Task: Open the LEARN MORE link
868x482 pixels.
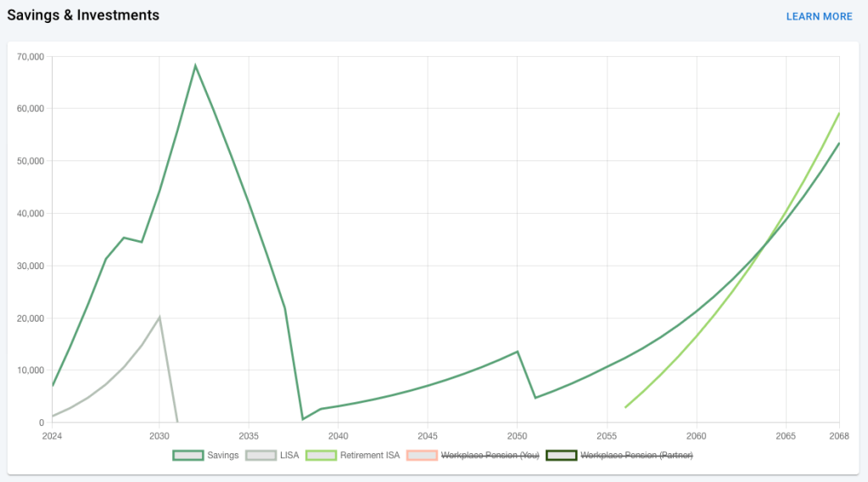Action: click(819, 16)
